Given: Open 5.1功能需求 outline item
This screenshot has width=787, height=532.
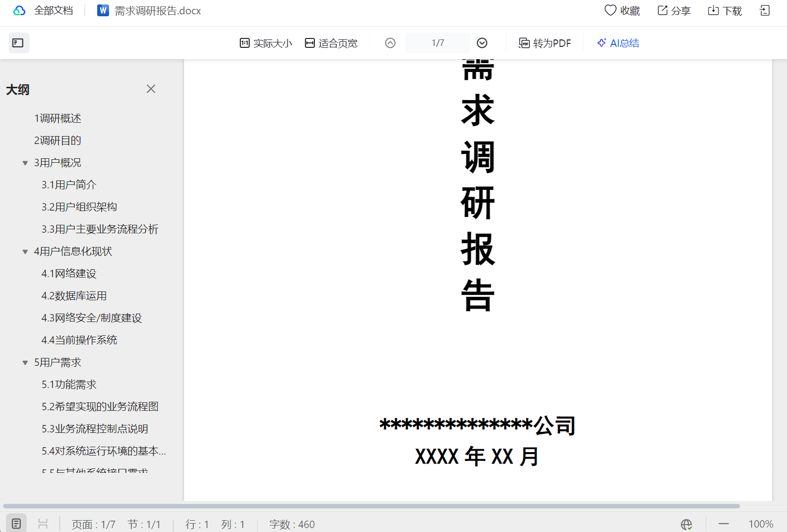Looking at the screenshot, I should 69,385.
